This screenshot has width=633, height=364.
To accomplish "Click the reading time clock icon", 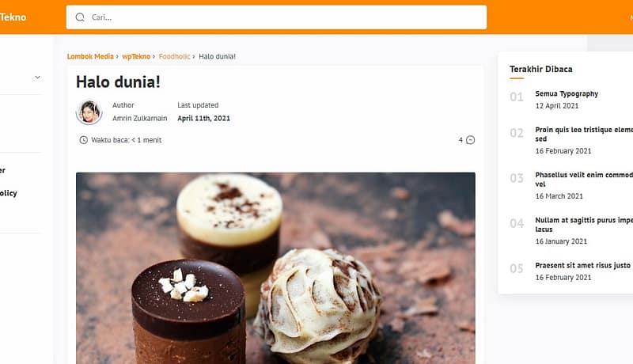I will point(84,140).
